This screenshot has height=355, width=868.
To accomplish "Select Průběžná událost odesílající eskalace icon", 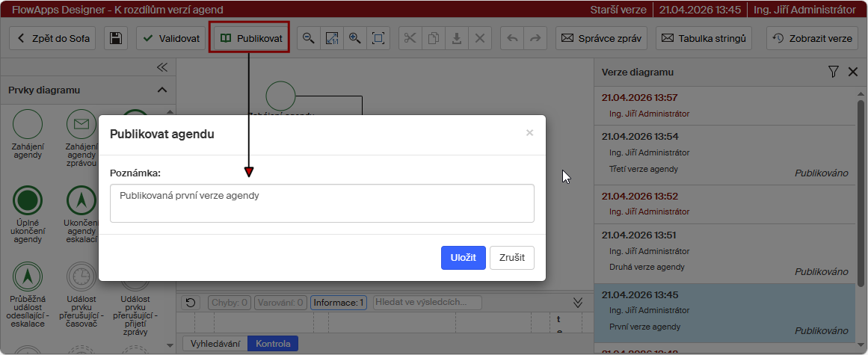I will pyautogui.click(x=27, y=277).
